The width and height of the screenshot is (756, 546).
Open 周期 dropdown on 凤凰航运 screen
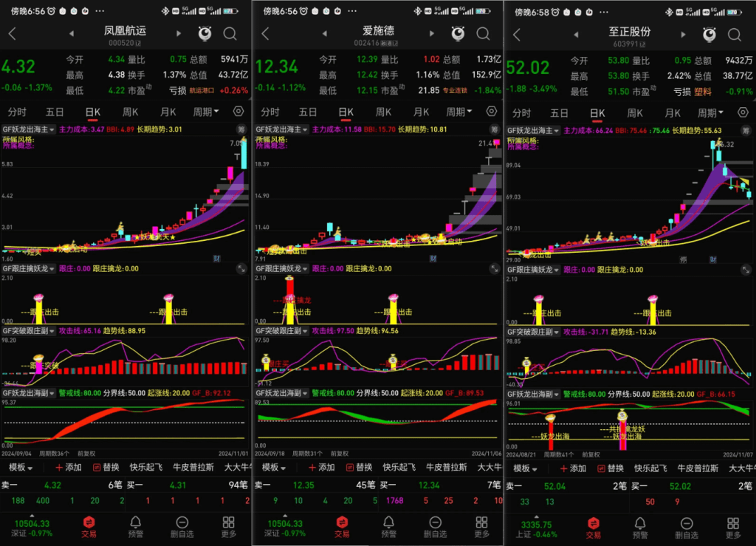click(x=206, y=112)
